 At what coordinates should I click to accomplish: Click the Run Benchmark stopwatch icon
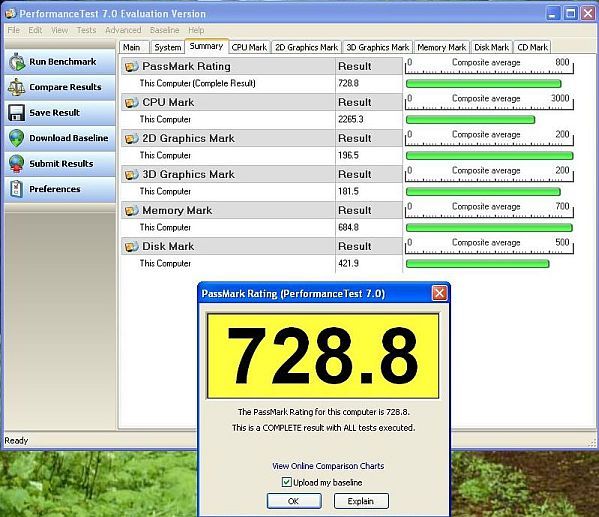click(17, 62)
